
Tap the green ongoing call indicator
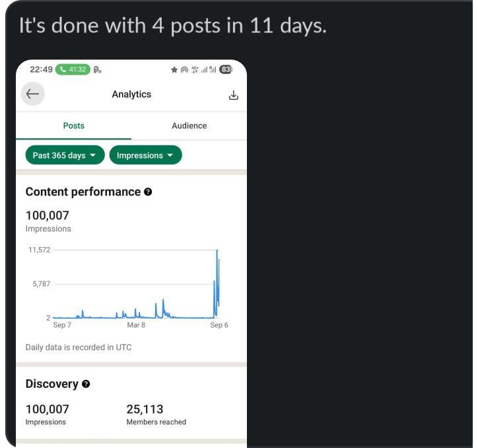click(73, 69)
